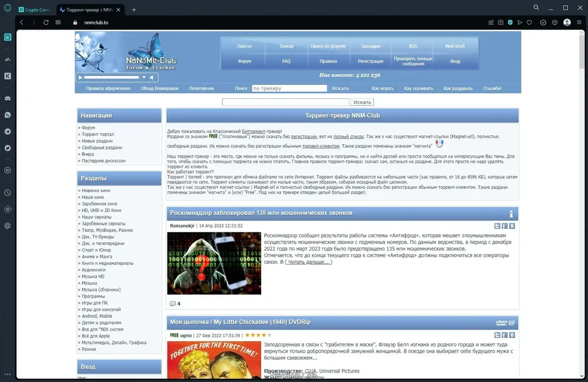This screenshot has width=588, height=382.
Task: Open the Player icon in sidebar
Action: click(x=8, y=170)
